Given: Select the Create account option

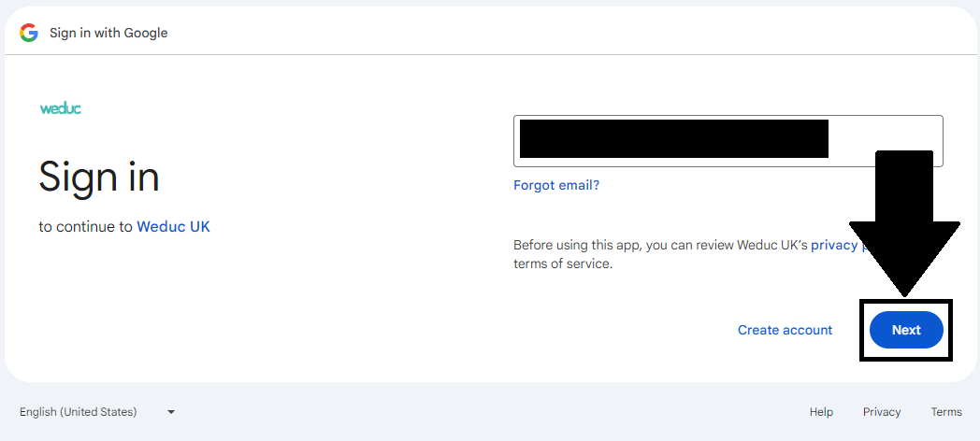Looking at the screenshot, I should coord(785,330).
